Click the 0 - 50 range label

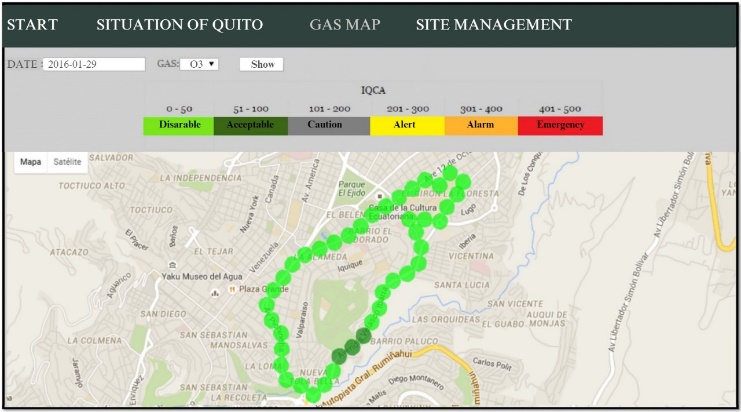(179, 109)
